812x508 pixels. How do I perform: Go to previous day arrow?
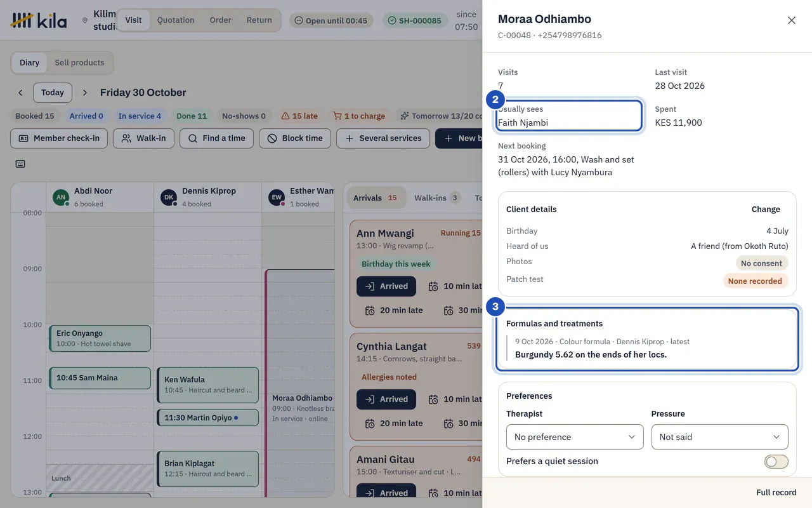20,93
